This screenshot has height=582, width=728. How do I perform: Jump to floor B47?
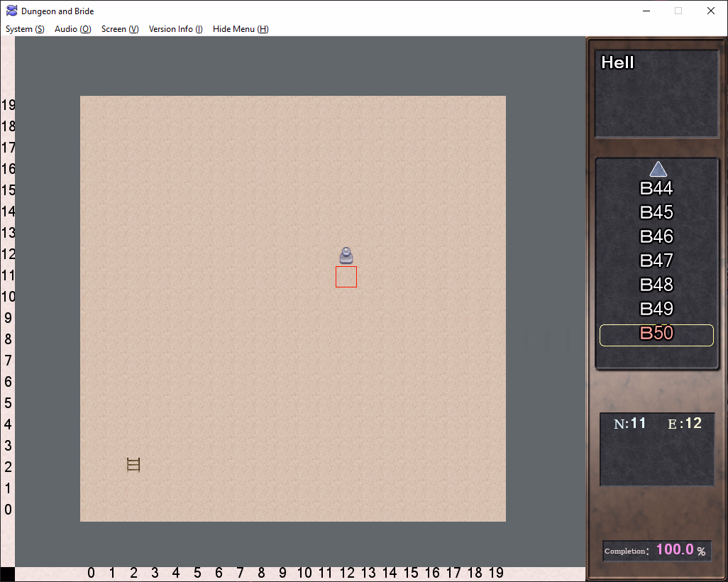point(656,260)
